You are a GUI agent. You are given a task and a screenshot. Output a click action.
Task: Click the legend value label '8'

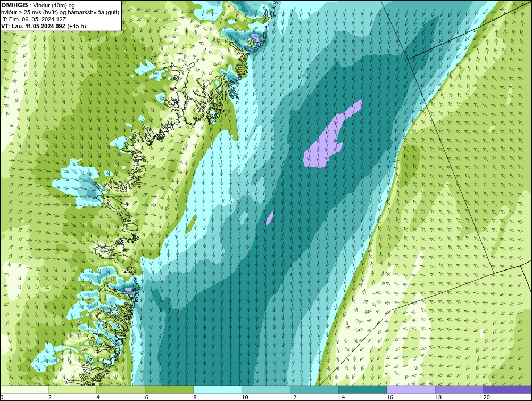click(x=195, y=397)
